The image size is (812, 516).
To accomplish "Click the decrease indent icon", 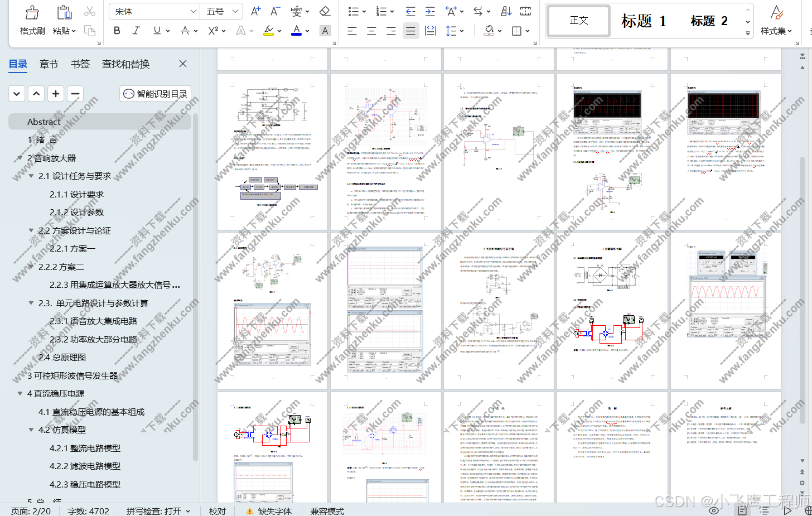I will (410, 11).
